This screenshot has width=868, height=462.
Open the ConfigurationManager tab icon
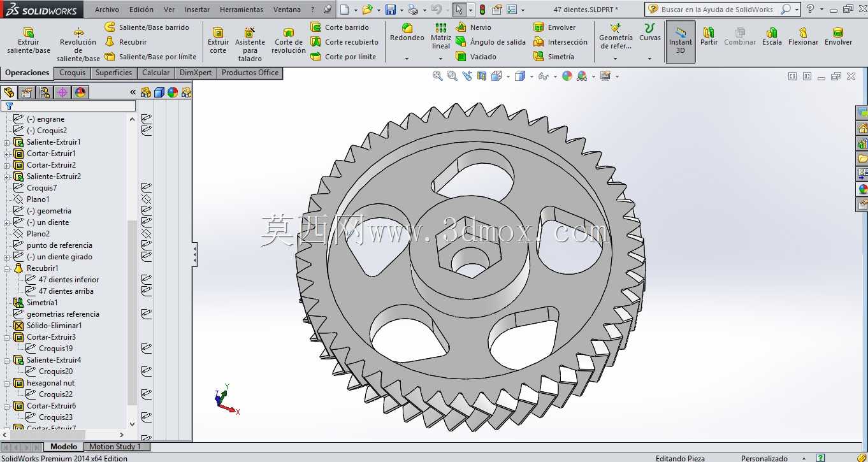[x=45, y=92]
